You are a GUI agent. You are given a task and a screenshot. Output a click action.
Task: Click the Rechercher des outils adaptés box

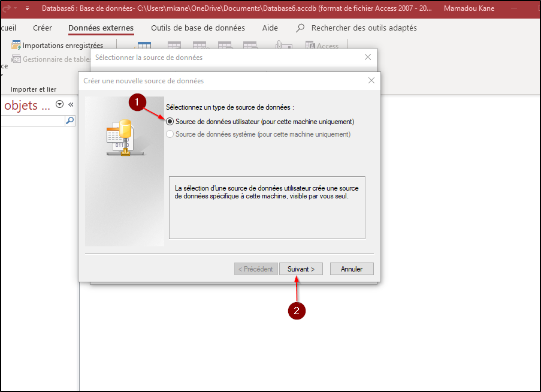364,28
